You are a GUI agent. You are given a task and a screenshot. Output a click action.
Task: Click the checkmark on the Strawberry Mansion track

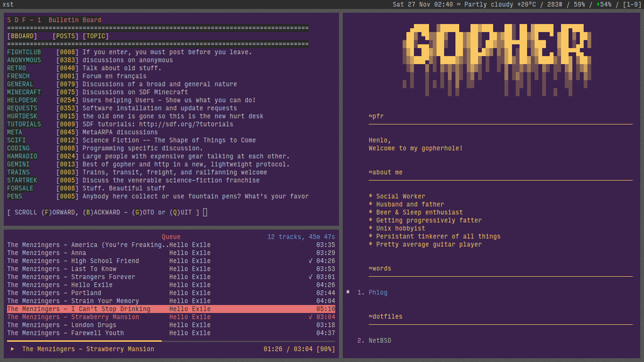click(x=310, y=317)
